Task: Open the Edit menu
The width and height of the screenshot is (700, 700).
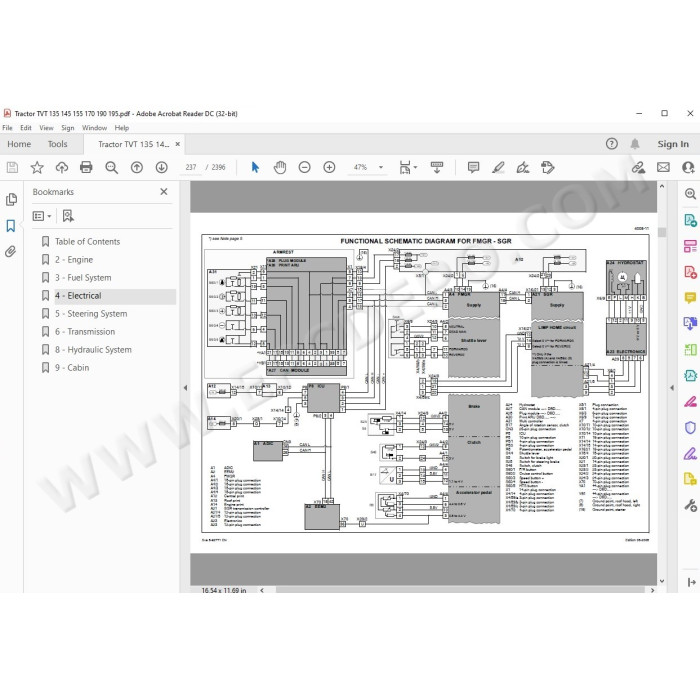Action: coord(26,128)
